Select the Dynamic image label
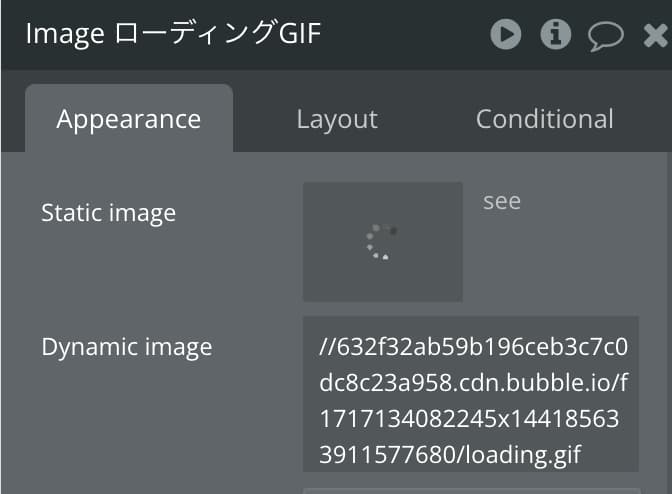The width and height of the screenshot is (672, 494). [x=127, y=347]
